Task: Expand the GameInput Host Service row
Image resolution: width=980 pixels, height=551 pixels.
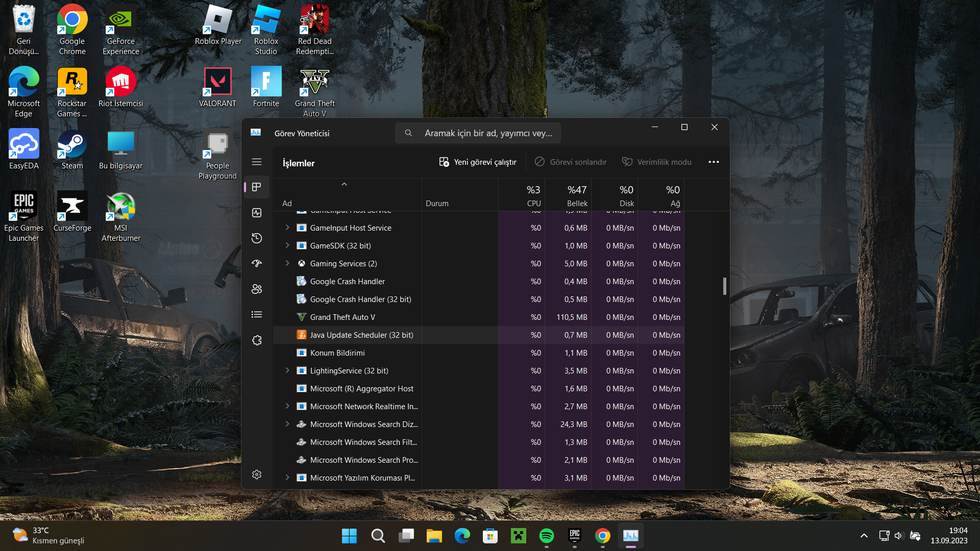Action: click(287, 228)
